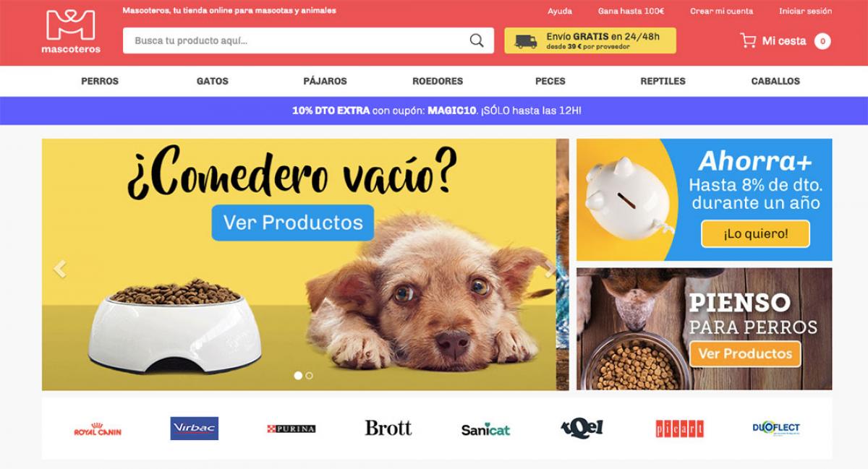
Task: Go to previous banner slide arrow
Action: [x=60, y=269]
